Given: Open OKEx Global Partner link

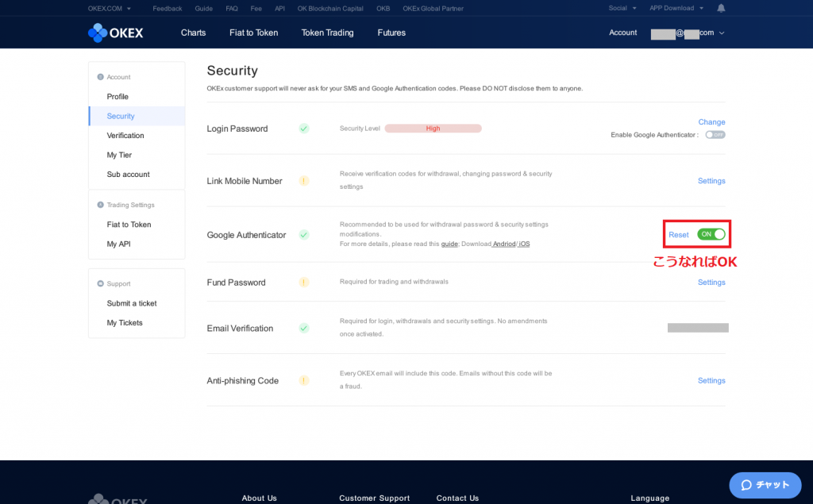Looking at the screenshot, I should pyautogui.click(x=433, y=8).
